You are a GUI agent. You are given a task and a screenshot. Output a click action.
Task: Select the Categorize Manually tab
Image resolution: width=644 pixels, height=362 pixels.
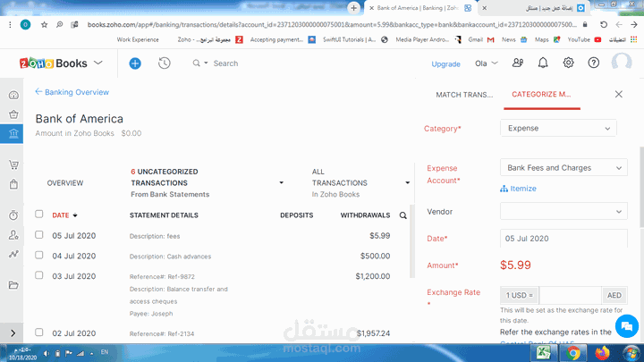[541, 95]
